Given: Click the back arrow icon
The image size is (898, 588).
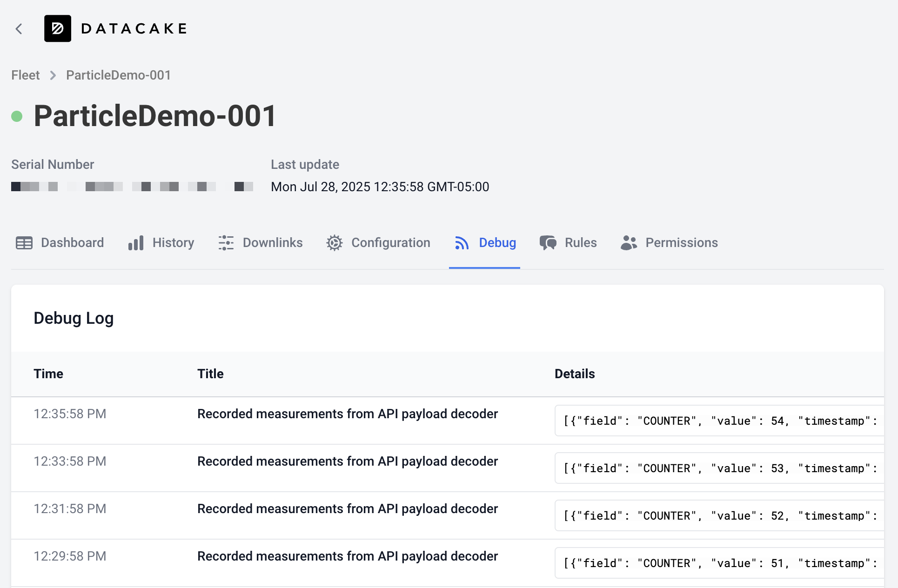Looking at the screenshot, I should point(19,29).
